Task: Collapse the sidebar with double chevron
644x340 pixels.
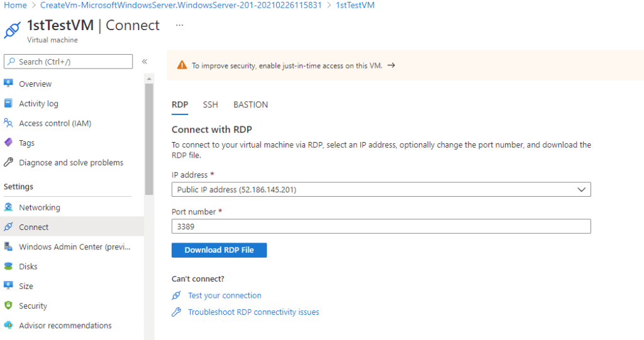Action: 145,62
